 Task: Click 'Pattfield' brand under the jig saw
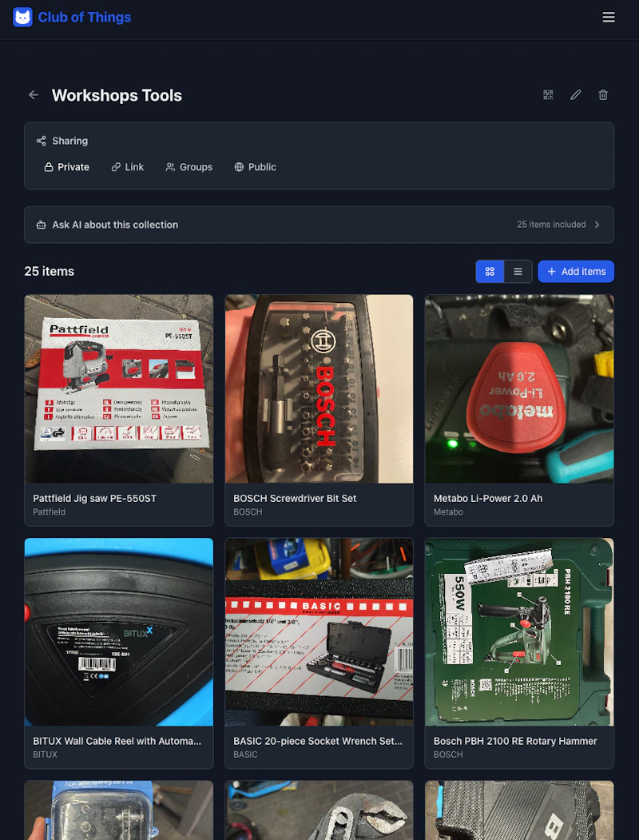click(x=50, y=512)
